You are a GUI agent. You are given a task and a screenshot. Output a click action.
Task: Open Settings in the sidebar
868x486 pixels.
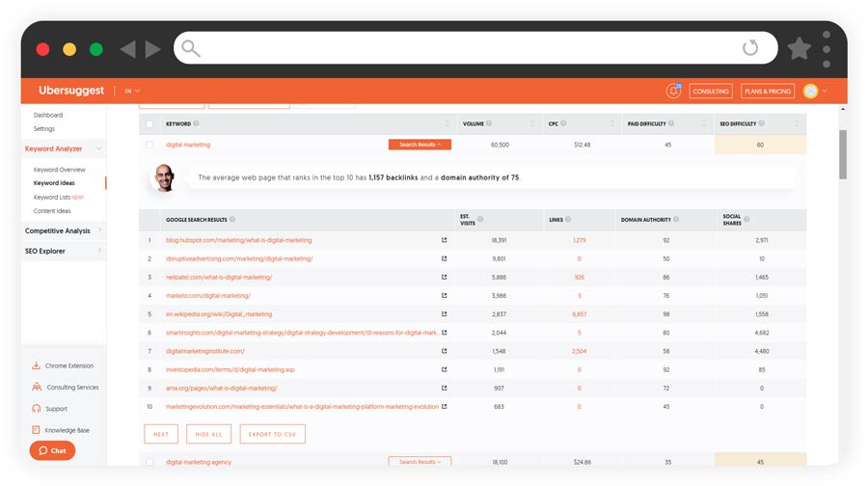[x=44, y=128]
